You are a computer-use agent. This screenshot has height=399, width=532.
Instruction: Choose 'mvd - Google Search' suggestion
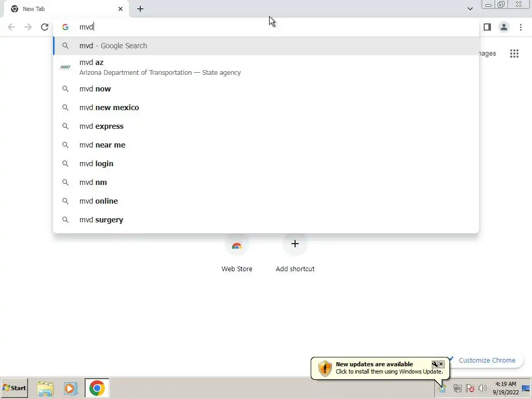(266, 46)
